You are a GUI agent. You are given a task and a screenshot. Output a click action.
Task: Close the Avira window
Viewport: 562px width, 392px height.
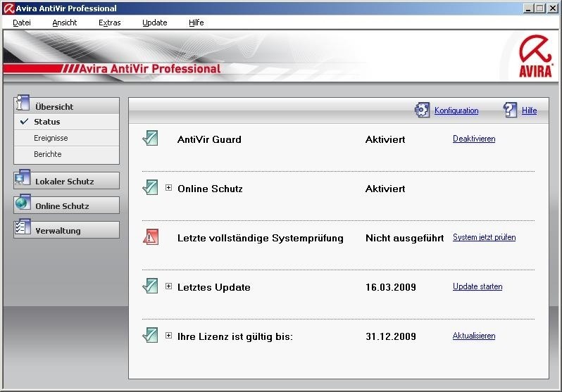(x=553, y=8)
